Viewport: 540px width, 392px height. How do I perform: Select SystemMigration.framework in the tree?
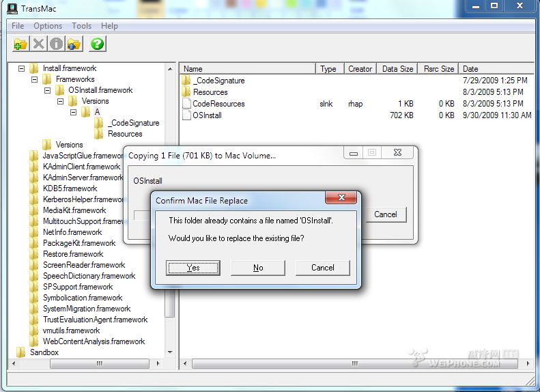coord(87,309)
